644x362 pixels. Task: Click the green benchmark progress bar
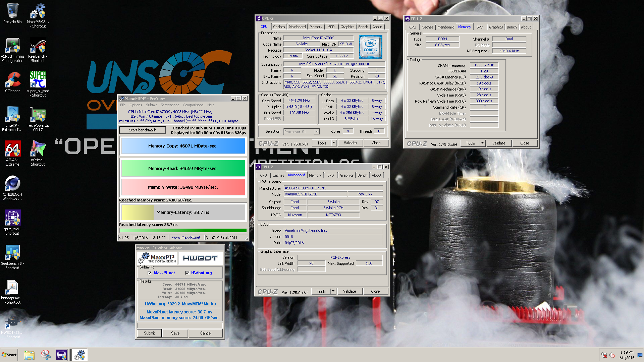[x=183, y=230]
